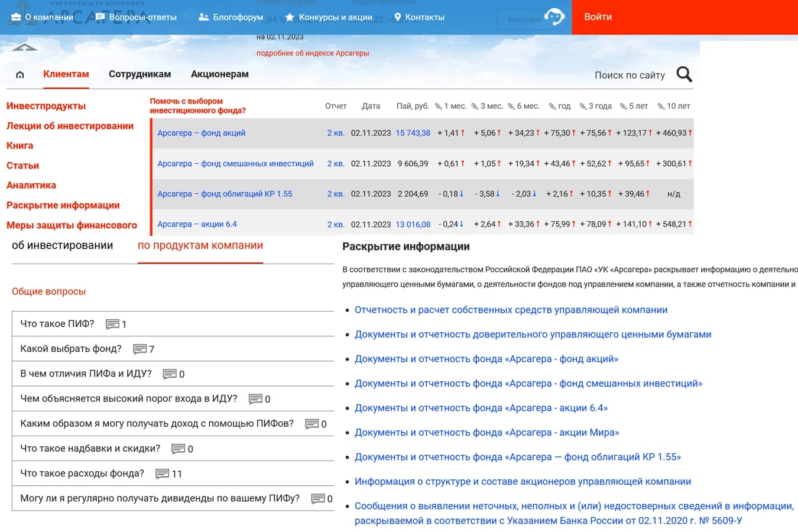Image resolution: width=798 pixels, height=532 pixels.
Task: Open Вопросы-ответы section
Action: click(143, 17)
